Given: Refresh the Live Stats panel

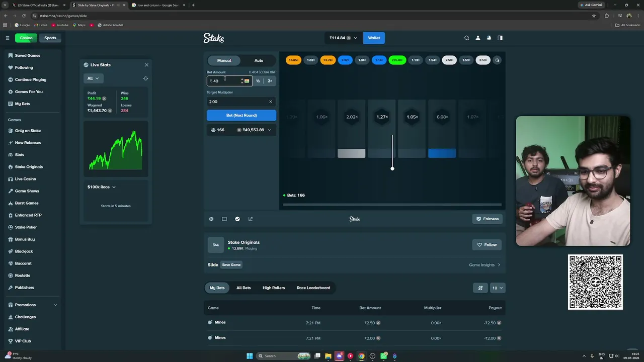Looking at the screenshot, I should pyautogui.click(x=145, y=78).
